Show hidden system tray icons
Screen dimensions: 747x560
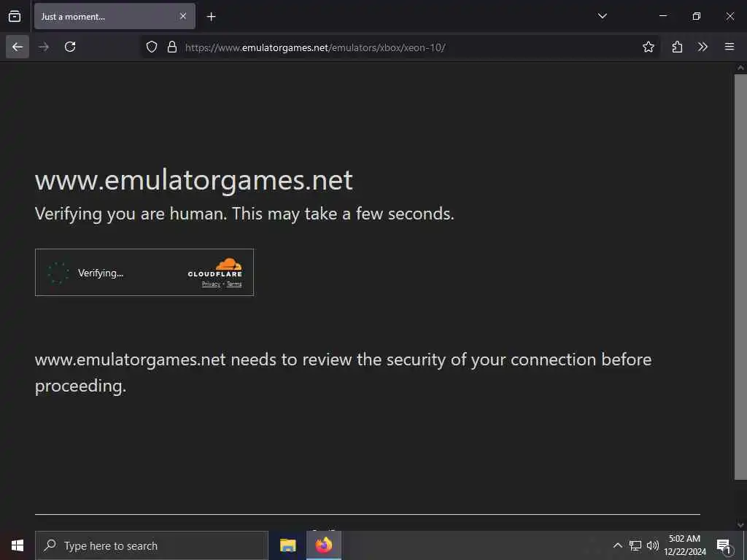617,545
